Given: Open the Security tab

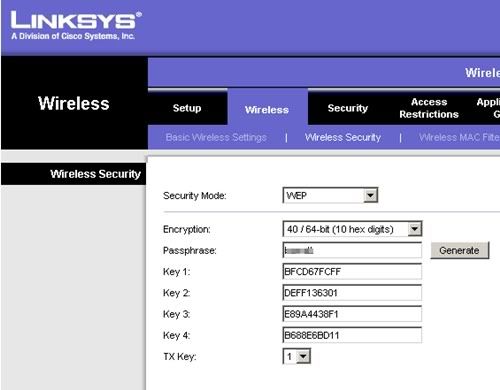Looking at the screenshot, I should coord(348,108).
